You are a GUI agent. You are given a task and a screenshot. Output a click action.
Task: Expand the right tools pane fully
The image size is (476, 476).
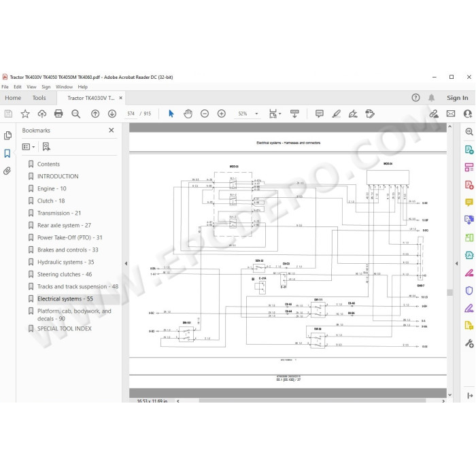click(x=470, y=396)
